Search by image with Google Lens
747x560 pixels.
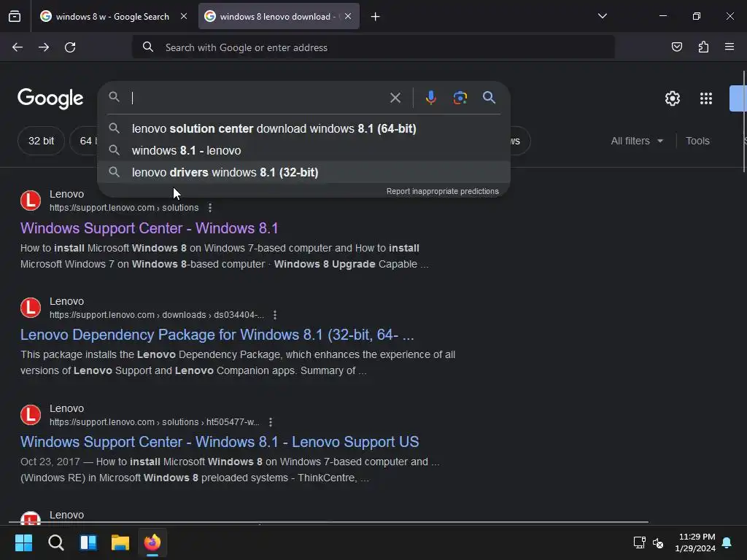[x=460, y=98]
